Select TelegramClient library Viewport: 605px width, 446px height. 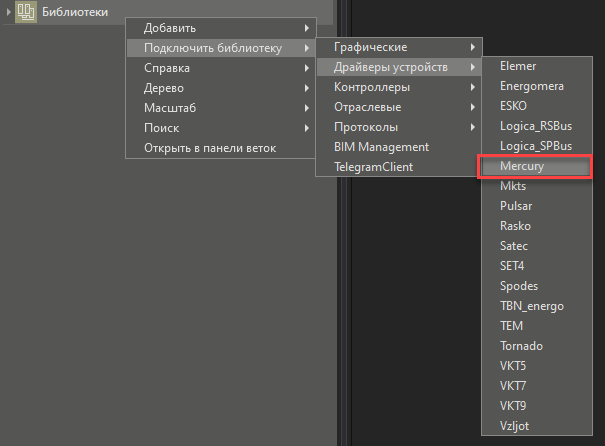tap(373, 167)
